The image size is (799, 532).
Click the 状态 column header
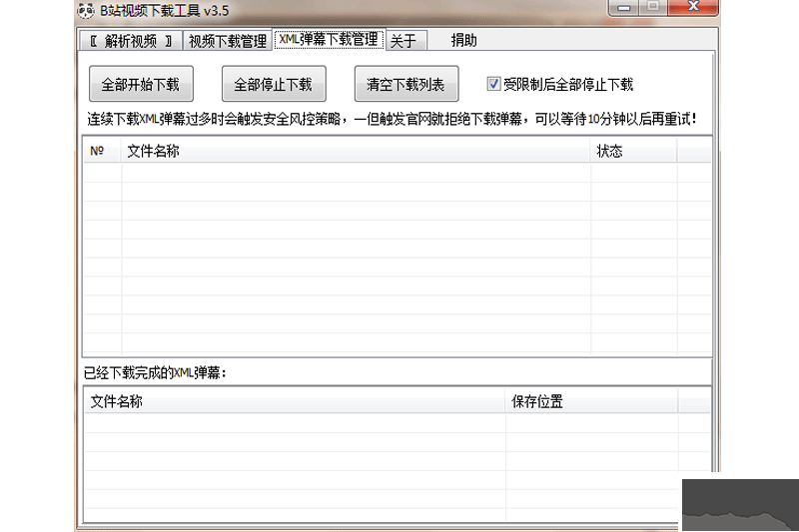pos(633,151)
